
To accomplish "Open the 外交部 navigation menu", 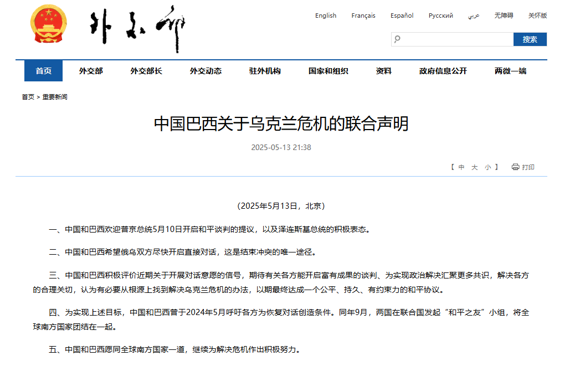I will 91,71.
